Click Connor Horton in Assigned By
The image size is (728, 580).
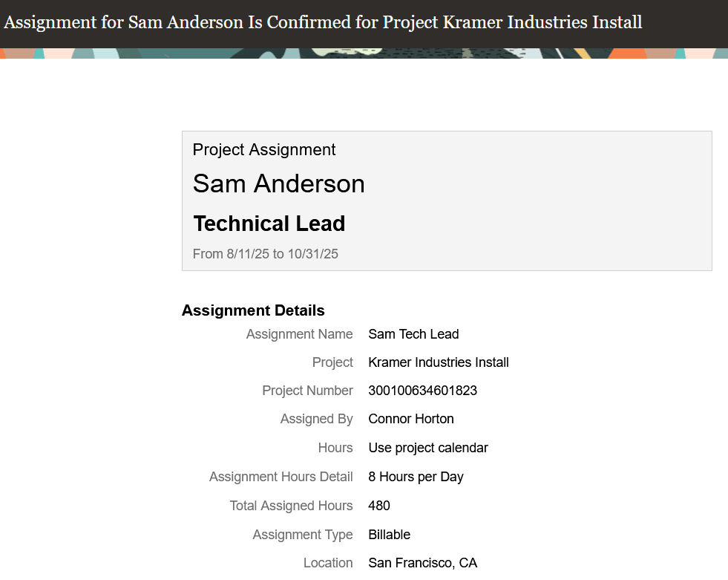tap(411, 419)
